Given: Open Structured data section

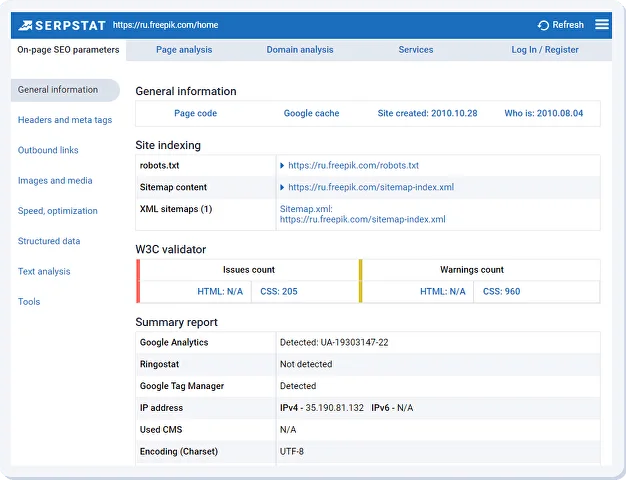Looking at the screenshot, I should 49,241.
